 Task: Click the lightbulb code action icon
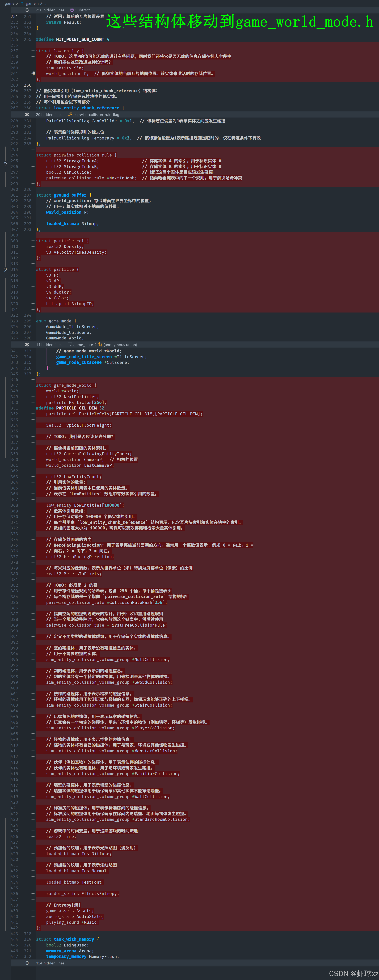pos(34,73)
